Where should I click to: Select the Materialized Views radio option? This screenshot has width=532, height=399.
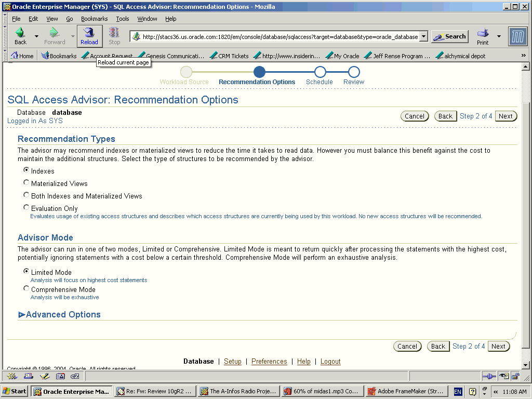pos(26,182)
